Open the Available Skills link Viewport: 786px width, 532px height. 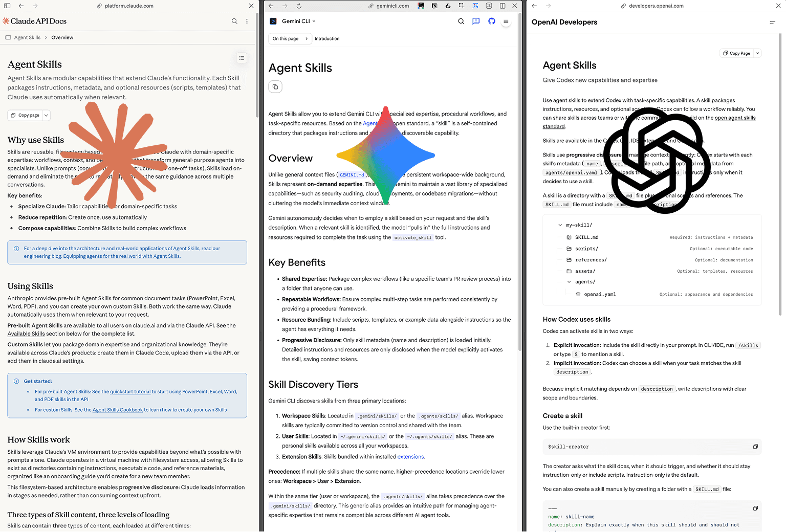[x=26, y=334]
